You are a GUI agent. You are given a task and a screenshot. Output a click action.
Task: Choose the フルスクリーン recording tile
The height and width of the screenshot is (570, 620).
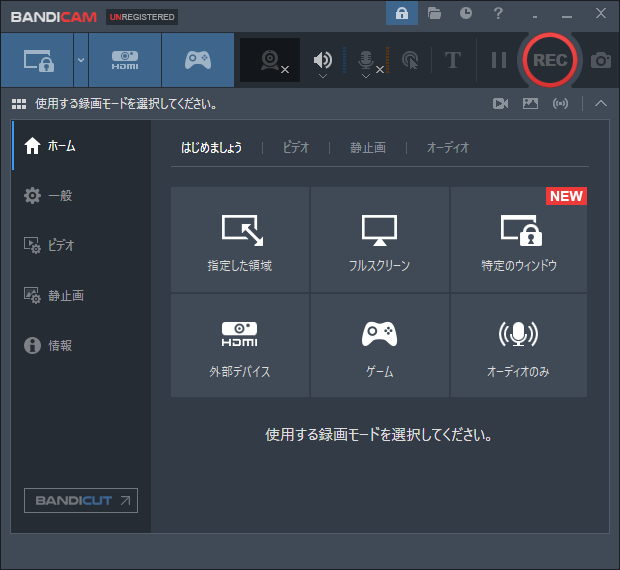[380, 240]
